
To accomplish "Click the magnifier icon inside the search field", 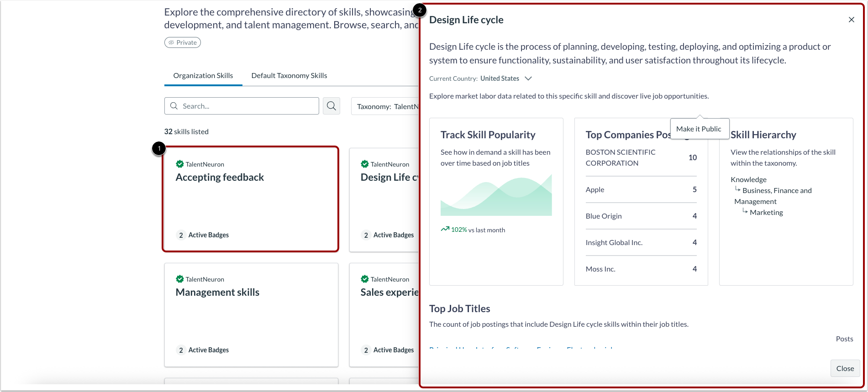I will pos(174,106).
